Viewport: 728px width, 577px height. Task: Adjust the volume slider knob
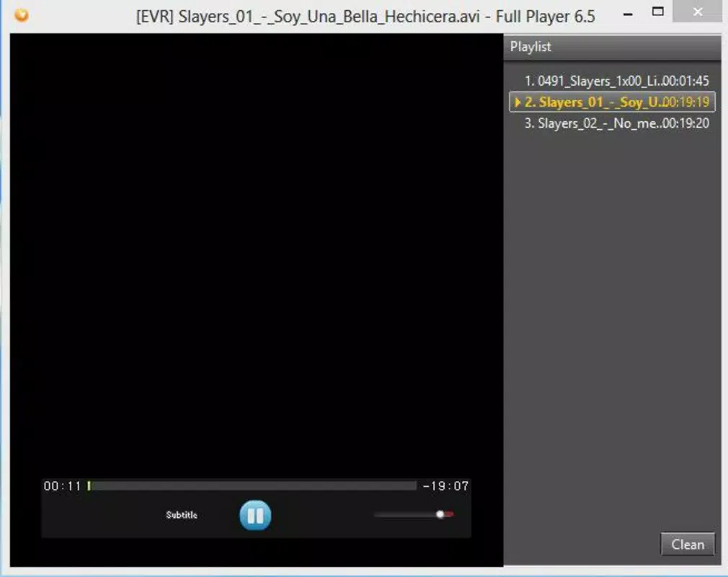coord(440,514)
